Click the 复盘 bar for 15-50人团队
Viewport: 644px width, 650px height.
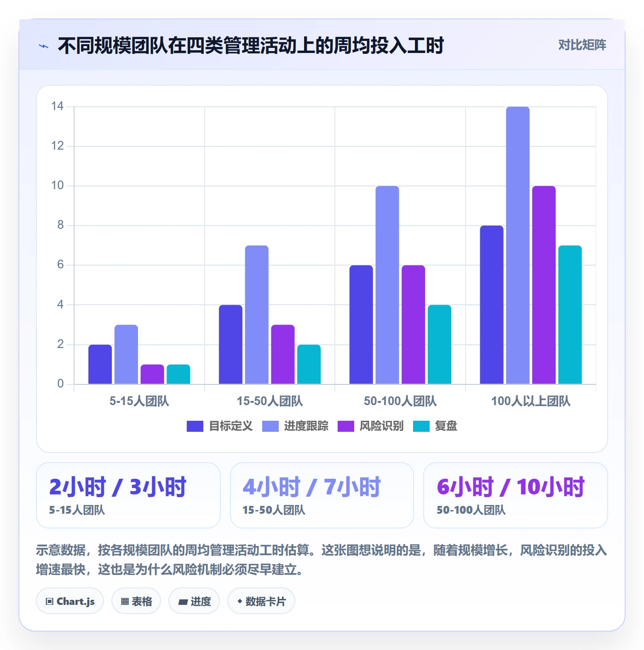point(309,364)
